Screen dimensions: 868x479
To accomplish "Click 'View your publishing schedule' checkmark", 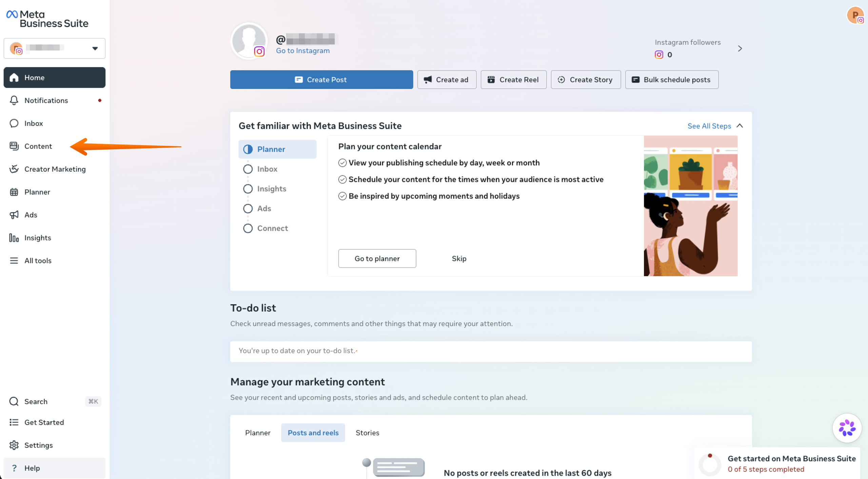I will (342, 163).
